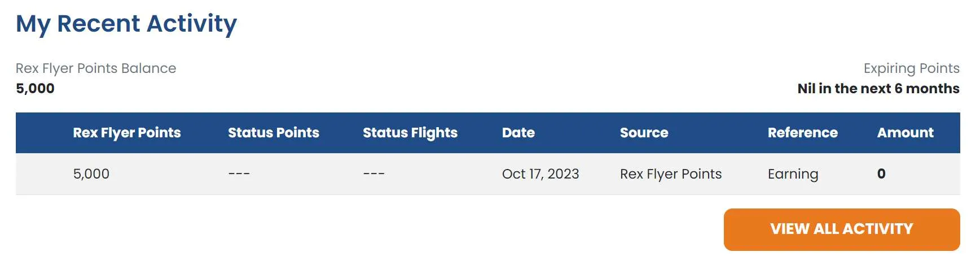Viewport: 980px width, 269px height.
Task: Click the Rex Flyer Points source cell
Action: pos(671,174)
